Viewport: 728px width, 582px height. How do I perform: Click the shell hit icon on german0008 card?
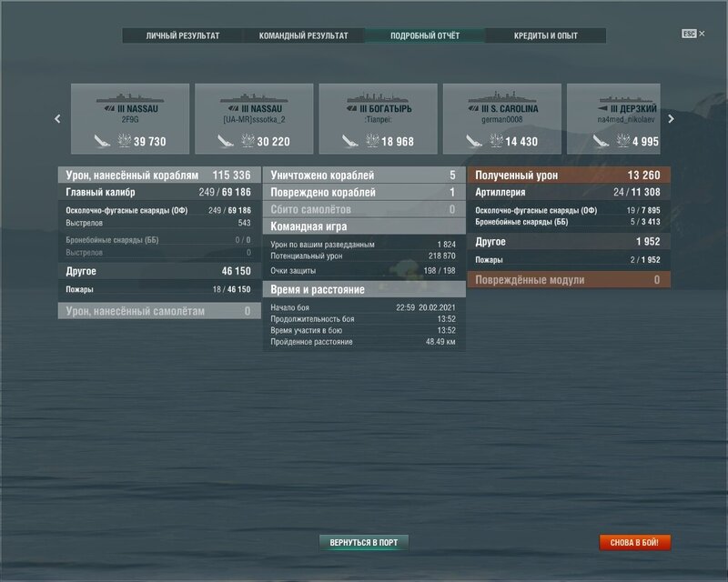474,141
